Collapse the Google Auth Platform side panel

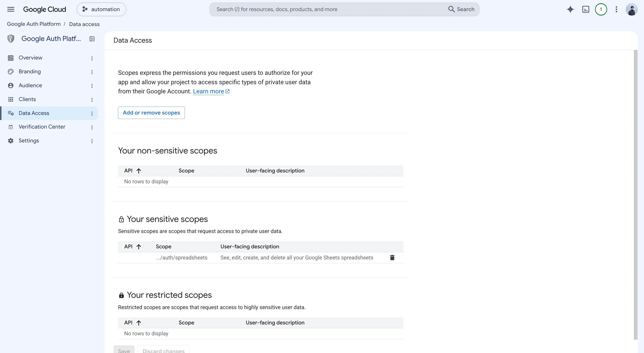point(92,39)
